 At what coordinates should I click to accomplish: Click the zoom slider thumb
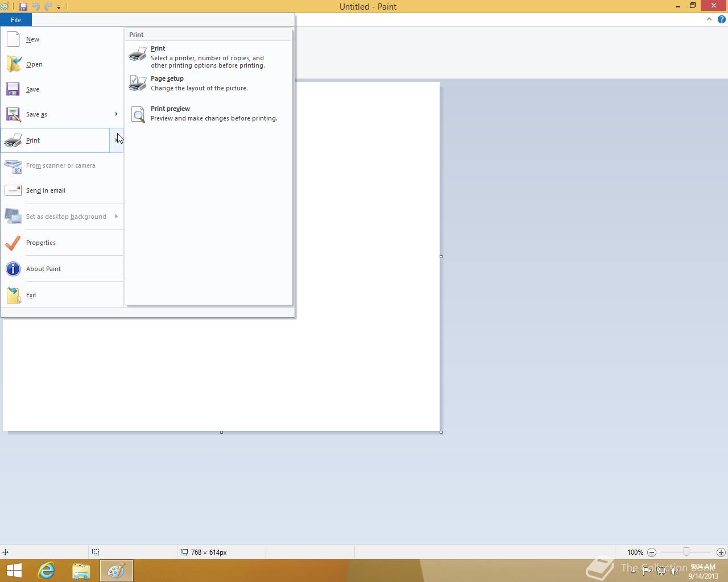pos(686,552)
